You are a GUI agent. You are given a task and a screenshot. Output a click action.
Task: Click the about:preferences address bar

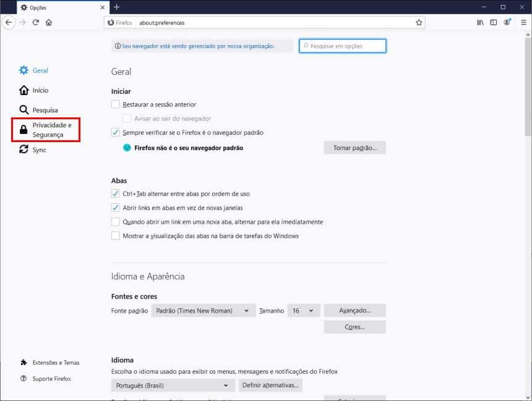coord(265,23)
